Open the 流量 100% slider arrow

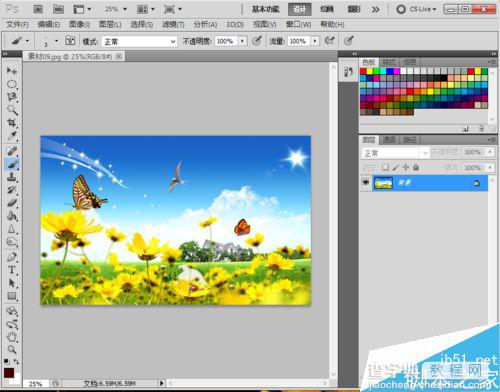tap(315, 41)
